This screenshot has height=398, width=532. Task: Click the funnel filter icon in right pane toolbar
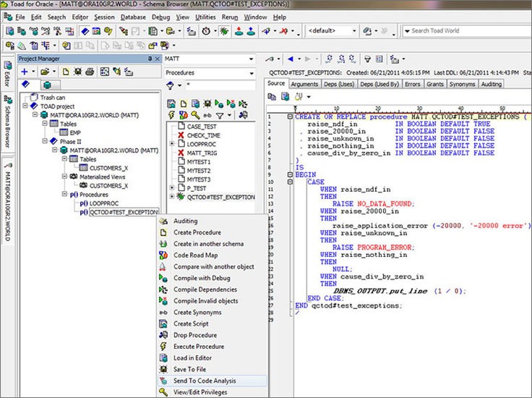[x=367, y=59]
